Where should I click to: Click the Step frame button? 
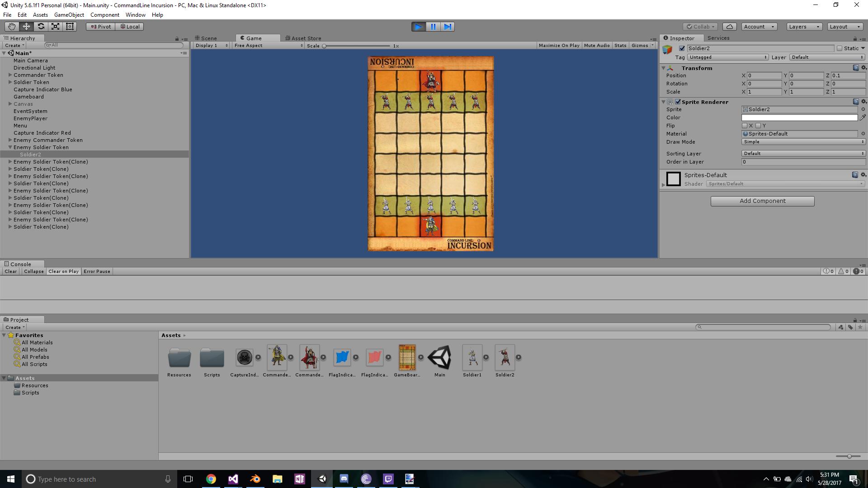[448, 27]
